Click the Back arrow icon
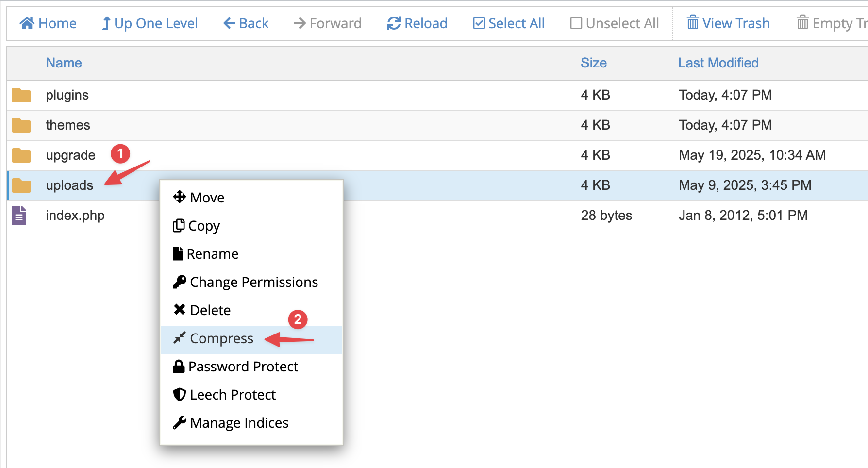 click(x=229, y=23)
